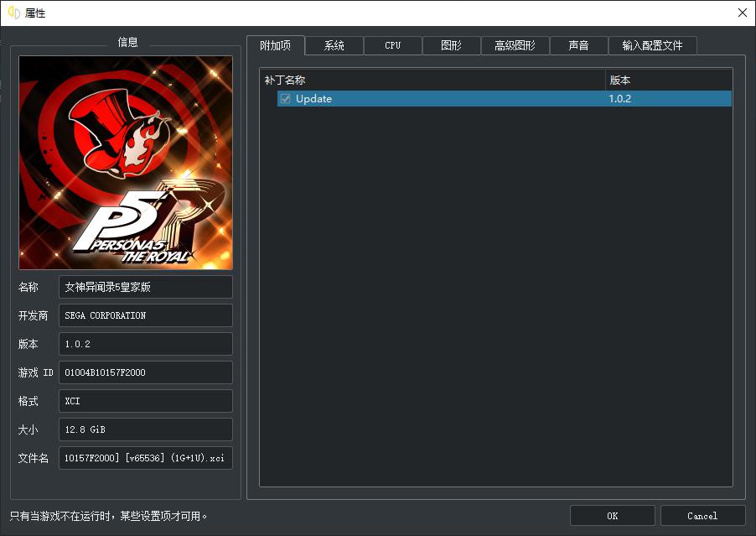This screenshot has height=536, width=756.
Task: Click the 大小 field showing 12.8 GiB
Action: [146, 429]
